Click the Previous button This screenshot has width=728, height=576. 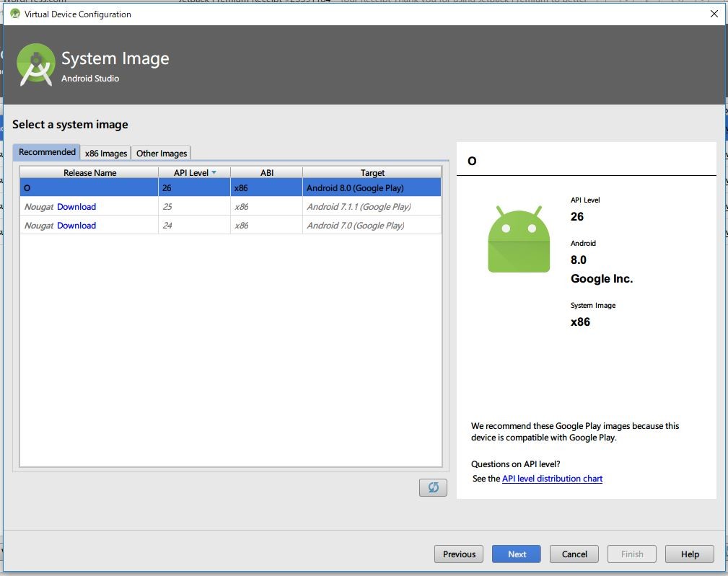click(x=459, y=554)
